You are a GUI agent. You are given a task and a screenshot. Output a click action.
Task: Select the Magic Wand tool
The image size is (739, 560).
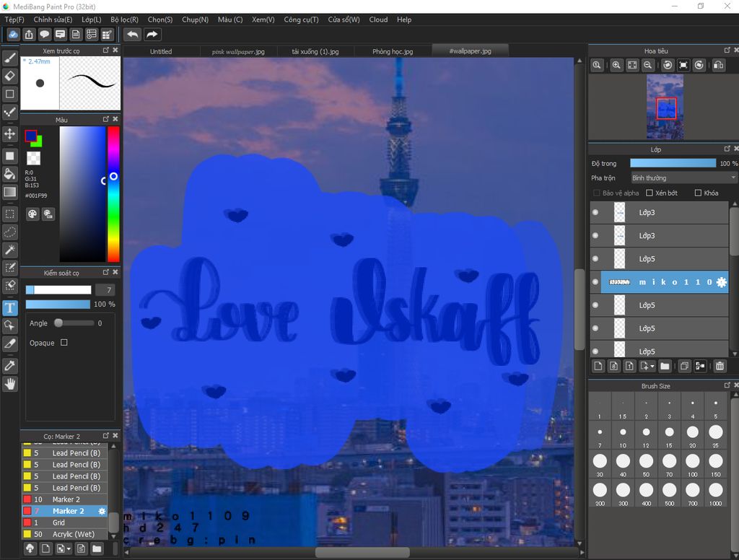(9, 250)
